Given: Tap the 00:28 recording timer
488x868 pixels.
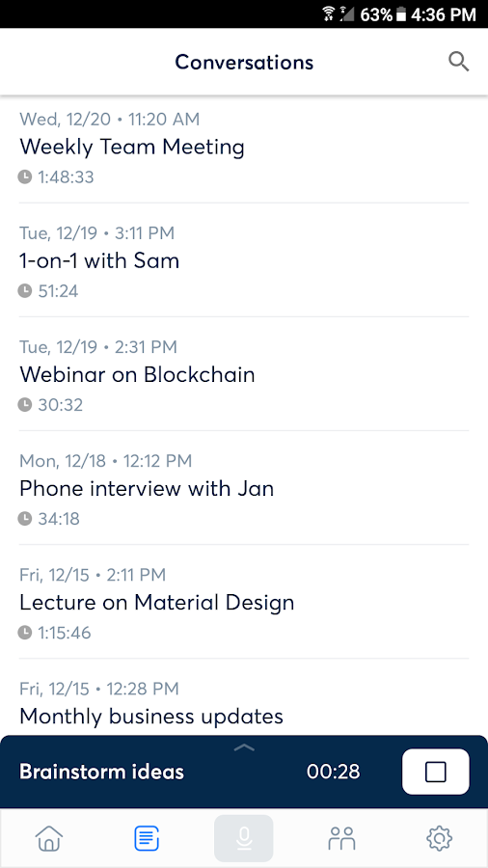Looking at the screenshot, I should click(333, 772).
